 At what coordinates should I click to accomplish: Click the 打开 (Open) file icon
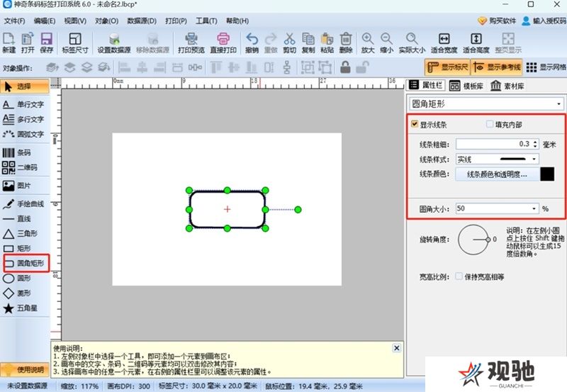coord(28,43)
